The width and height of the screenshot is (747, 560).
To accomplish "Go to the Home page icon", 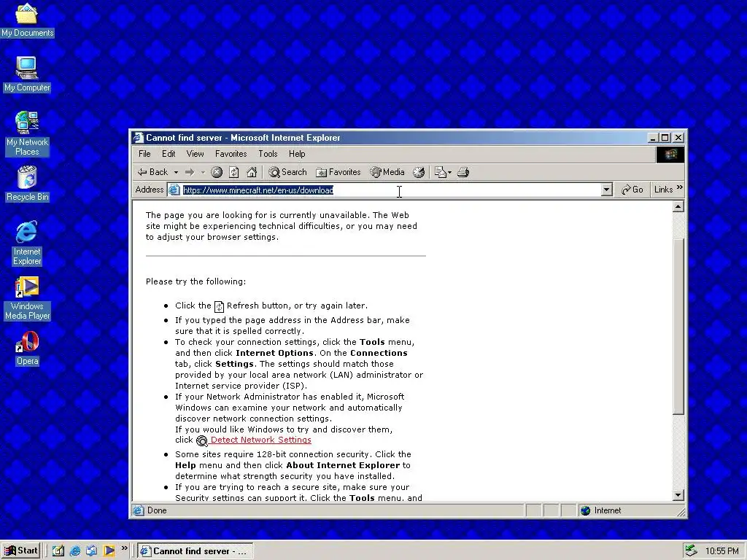I will click(x=252, y=172).
